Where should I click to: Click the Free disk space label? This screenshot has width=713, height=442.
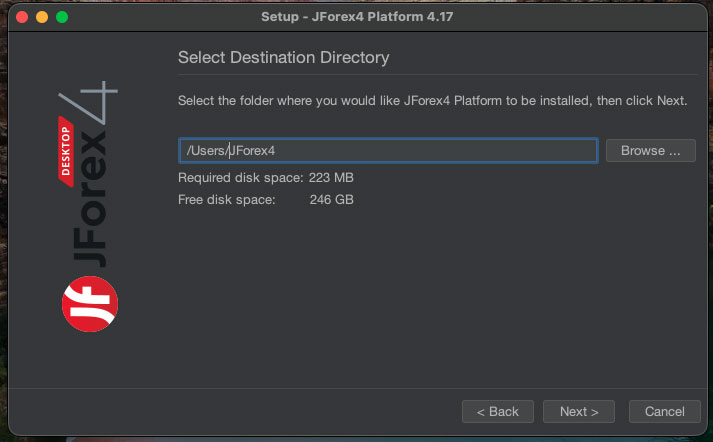(228, 199)
